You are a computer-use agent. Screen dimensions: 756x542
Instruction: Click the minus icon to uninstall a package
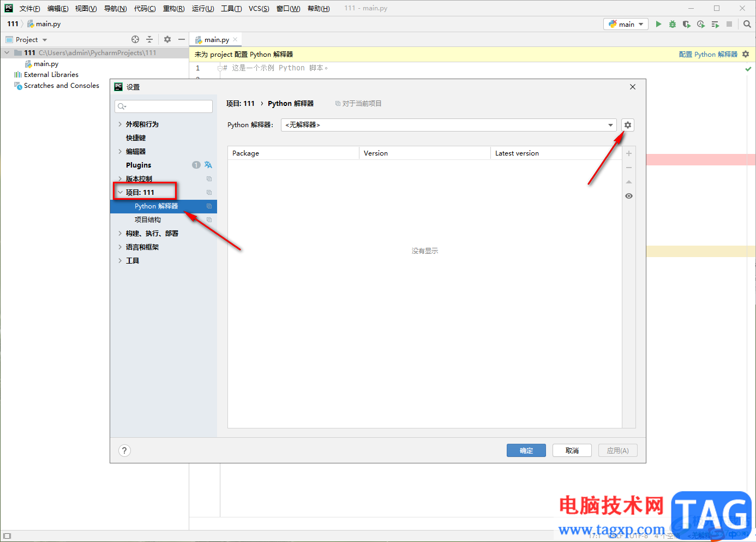629,168
